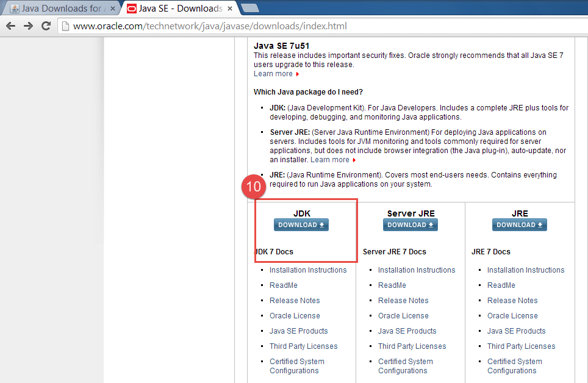
Task: Click the Java favicon on the first tab
Action: pyautogui.click(x=14, y=8)
